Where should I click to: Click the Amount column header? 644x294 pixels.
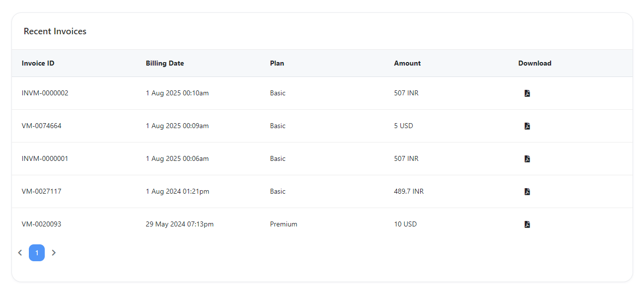(x=407, y=64)
